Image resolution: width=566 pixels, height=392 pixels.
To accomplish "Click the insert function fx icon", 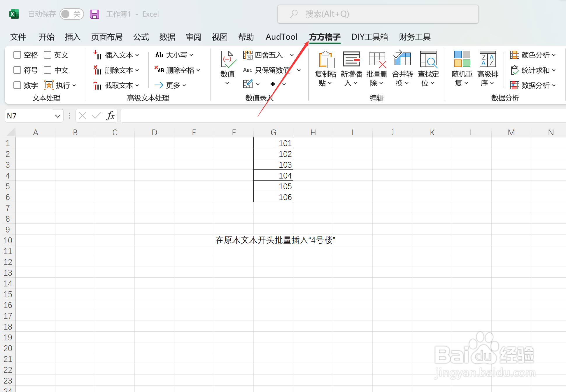I will [x=111, y=116].
